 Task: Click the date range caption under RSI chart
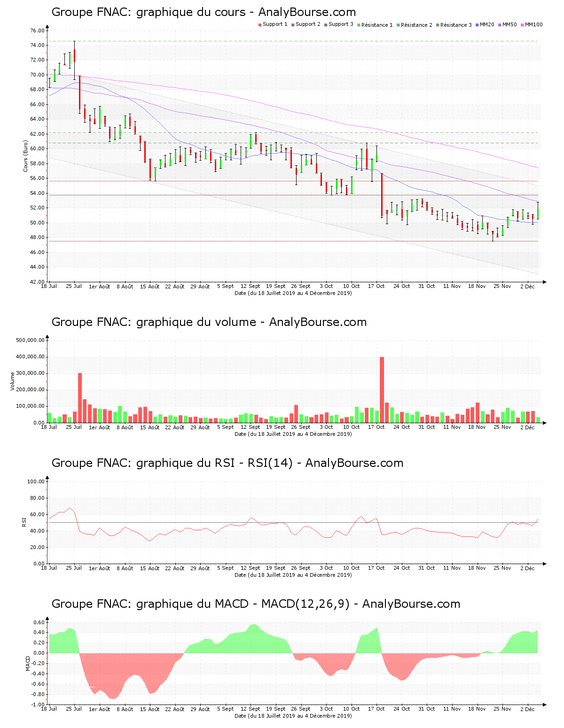pos(293,575)
